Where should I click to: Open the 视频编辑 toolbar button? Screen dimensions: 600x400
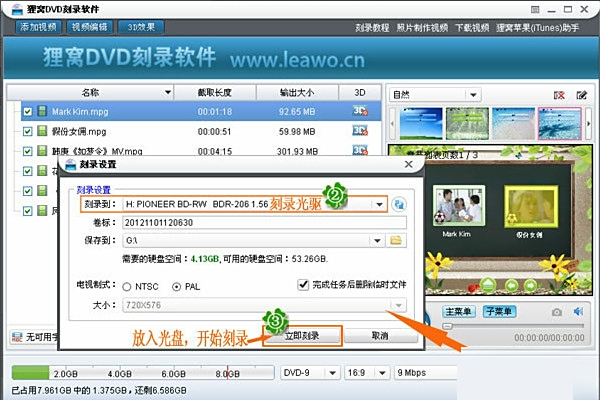(x=90, y=27)
